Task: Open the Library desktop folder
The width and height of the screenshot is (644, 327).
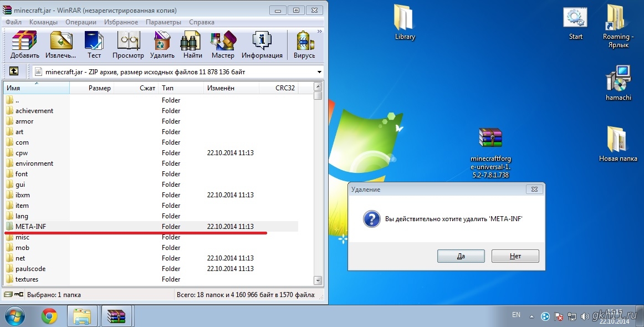Action: click(405, 22)
